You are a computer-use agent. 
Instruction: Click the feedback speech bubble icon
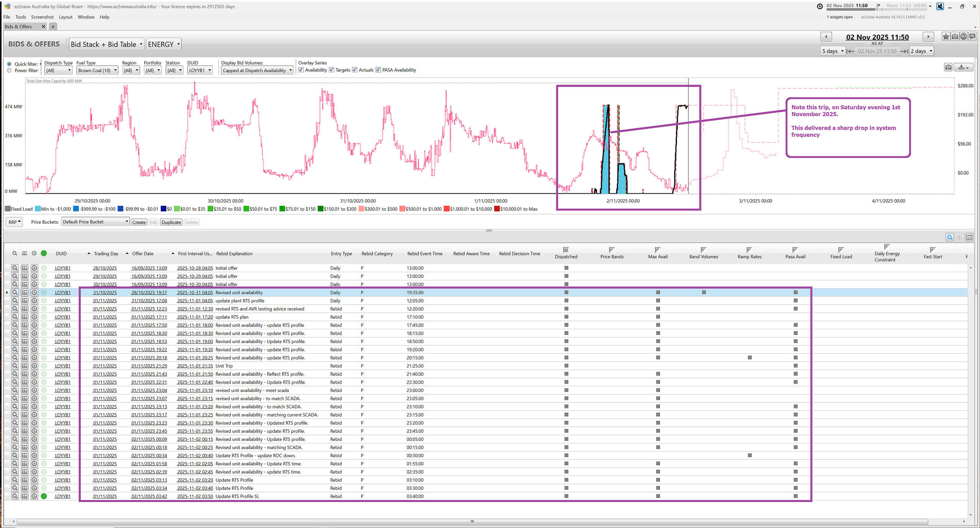(972, 37)
